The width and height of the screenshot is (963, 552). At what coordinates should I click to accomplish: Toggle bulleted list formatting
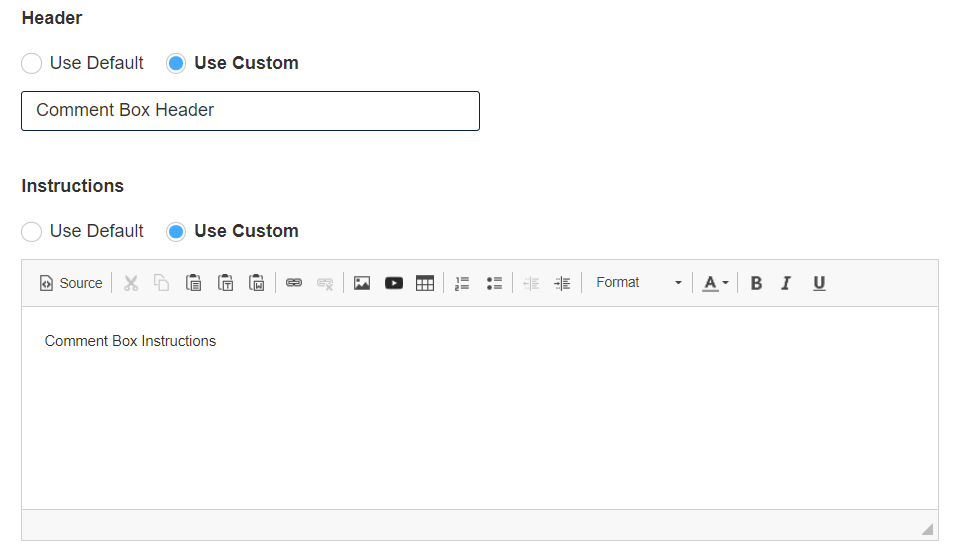pyautogui.click(x=494, y=283)
